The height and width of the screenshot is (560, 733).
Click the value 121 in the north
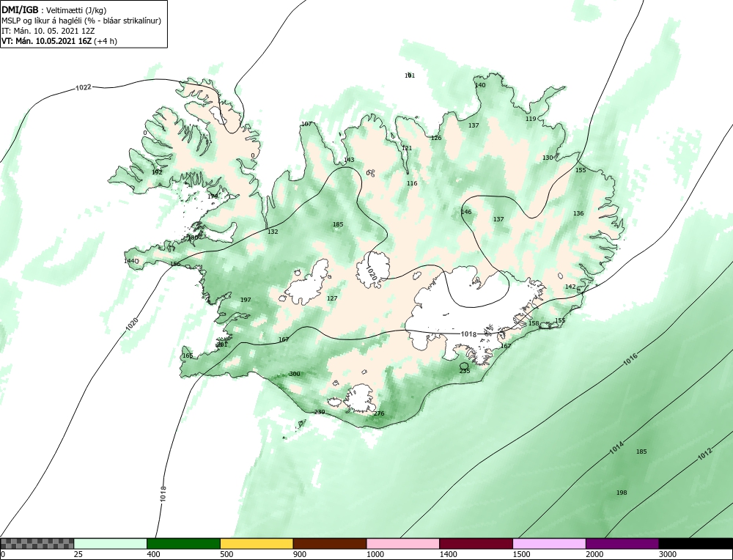(407, 148)
